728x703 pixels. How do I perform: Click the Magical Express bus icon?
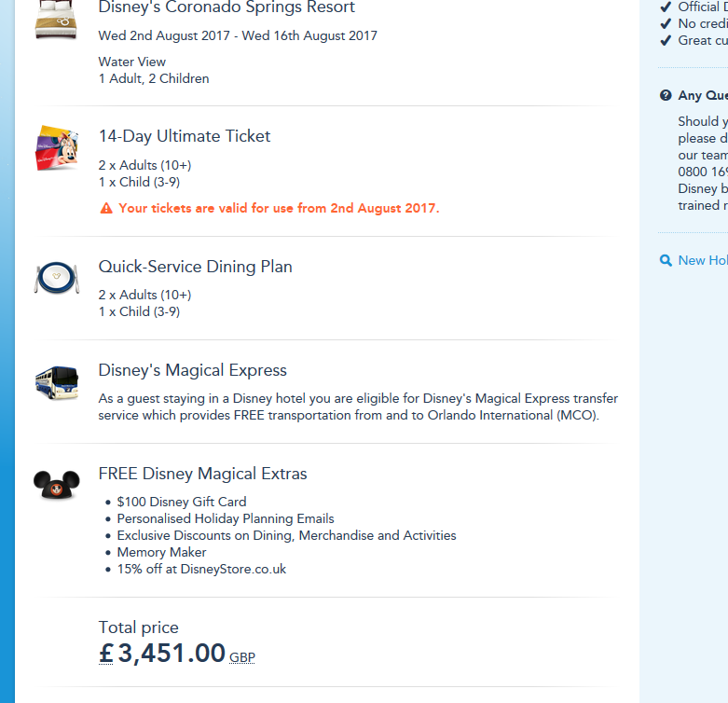click(56, 382)
